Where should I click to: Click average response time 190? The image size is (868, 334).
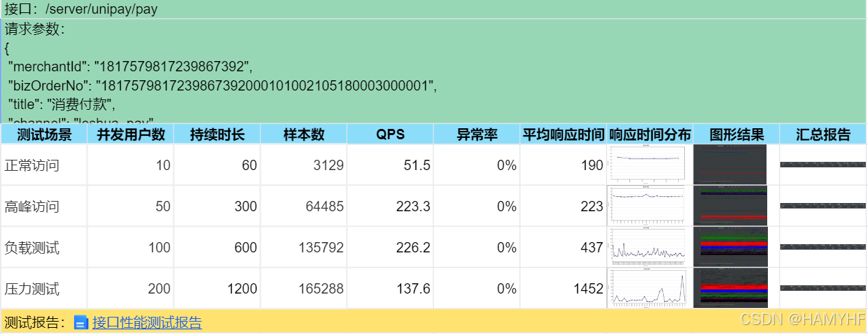pyautogui.click(x=592, y=165)
